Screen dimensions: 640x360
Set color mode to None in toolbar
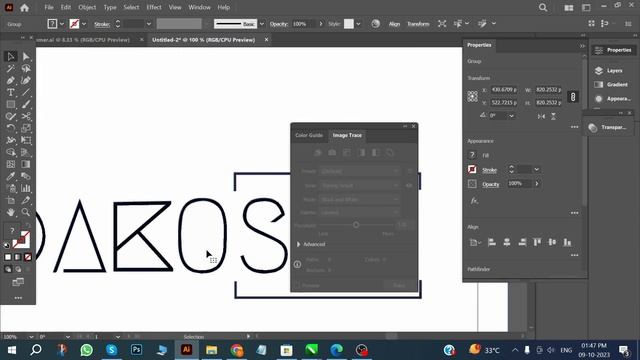click(28, 257)
